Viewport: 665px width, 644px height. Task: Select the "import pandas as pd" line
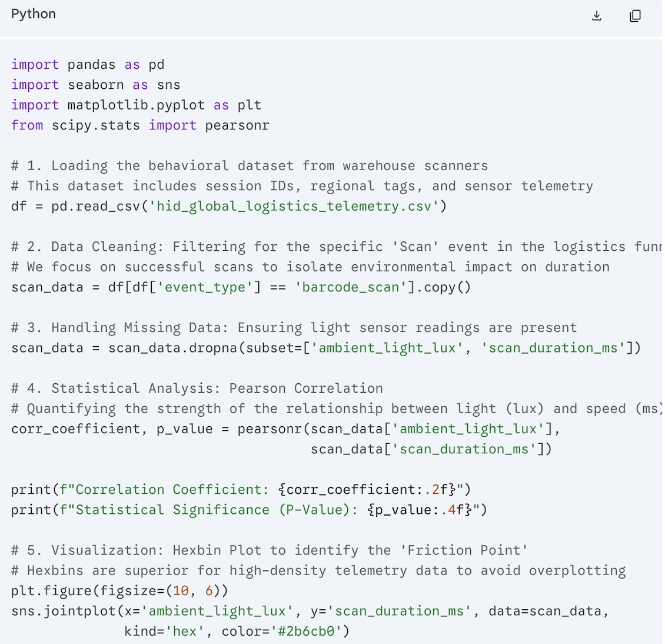coord(88,65)
